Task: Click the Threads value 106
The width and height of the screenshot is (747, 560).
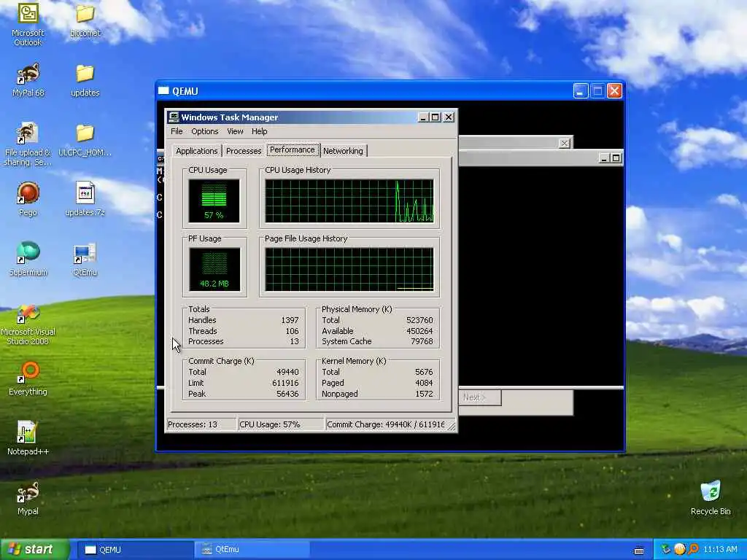Action: click(x=292, y=331)
